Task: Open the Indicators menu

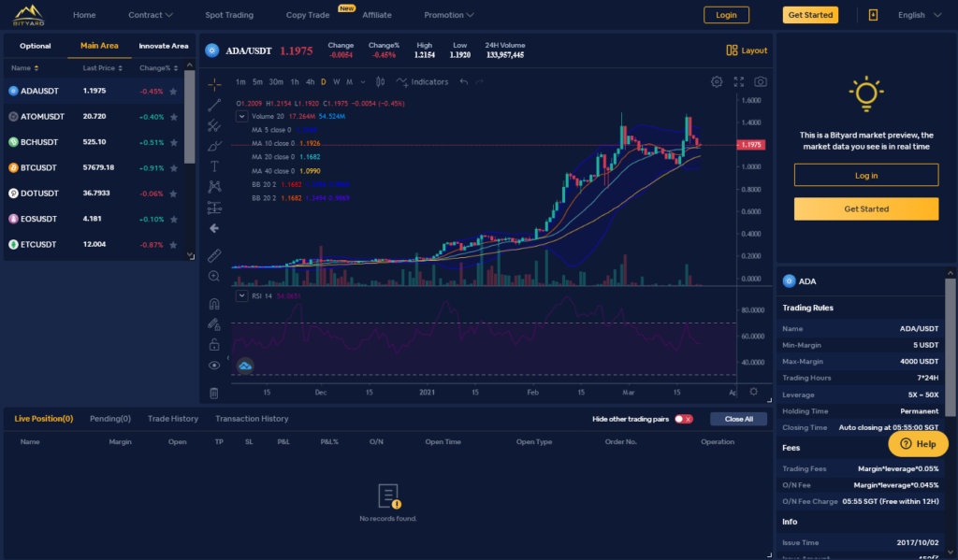Action: 422,82
